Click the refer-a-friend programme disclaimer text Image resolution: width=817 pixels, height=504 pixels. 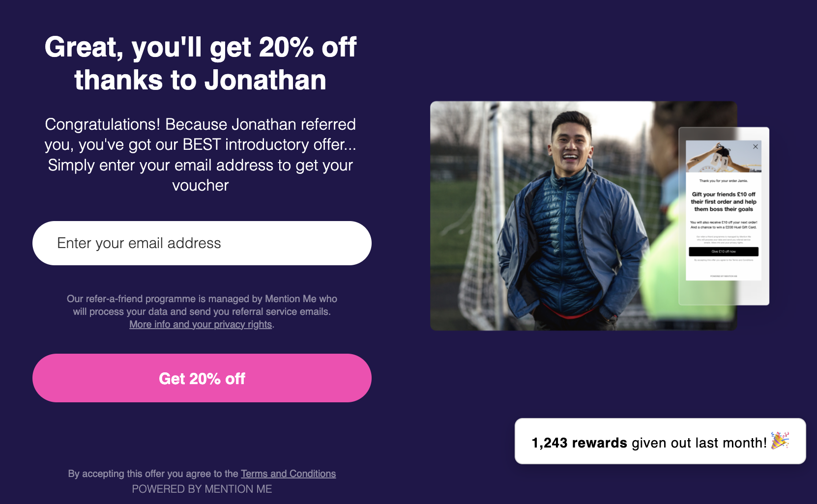[x=202, y=311]
